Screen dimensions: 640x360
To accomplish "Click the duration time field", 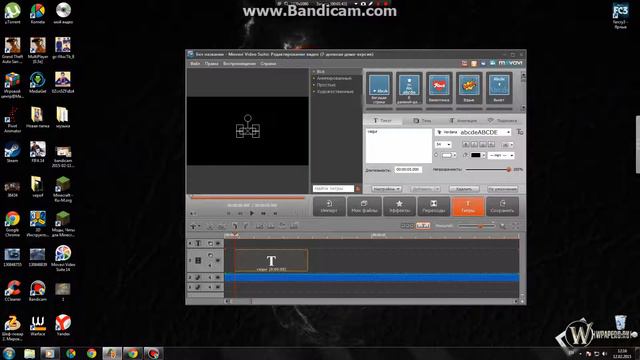I will coord(408,169).
